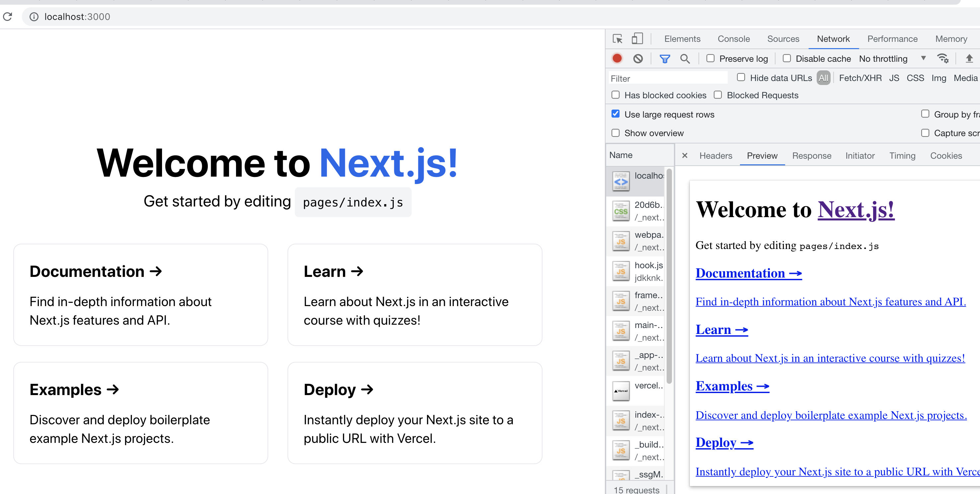Clear the network log
The width and height of the screenshot is (980, 494).
(638, 59)
